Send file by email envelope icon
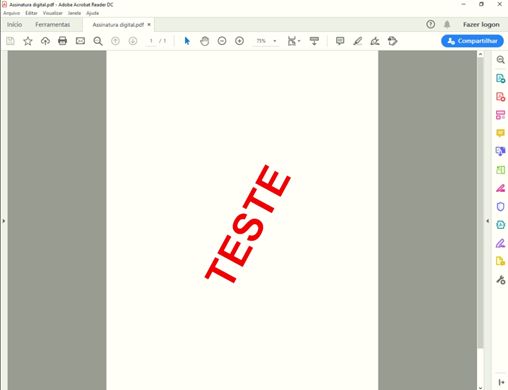This screenshot has width=508, height=390. click(80, 41)
